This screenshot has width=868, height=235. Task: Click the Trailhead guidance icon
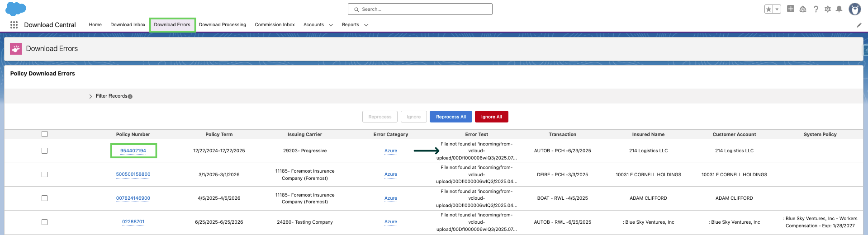[803, 9]
